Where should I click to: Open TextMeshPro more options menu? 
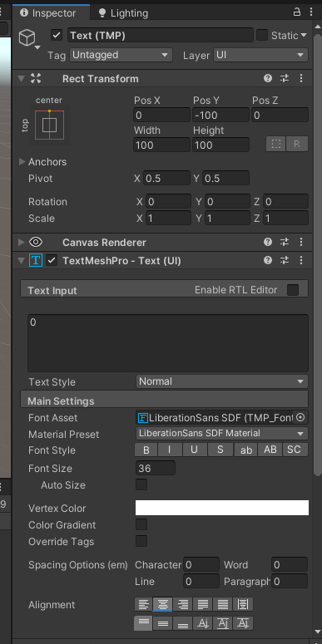(301, 260)
